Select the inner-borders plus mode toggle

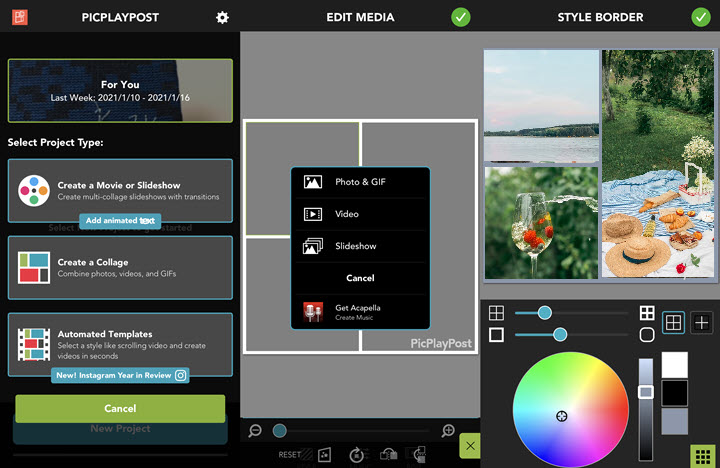(x=701, y=322)
